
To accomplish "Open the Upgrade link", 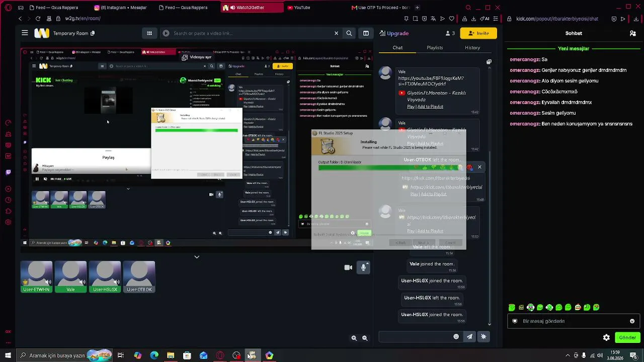I will (394, 33).
